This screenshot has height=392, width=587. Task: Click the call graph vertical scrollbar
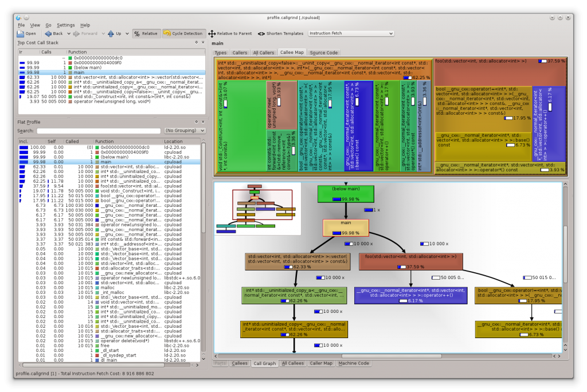(x=565, y=254)
